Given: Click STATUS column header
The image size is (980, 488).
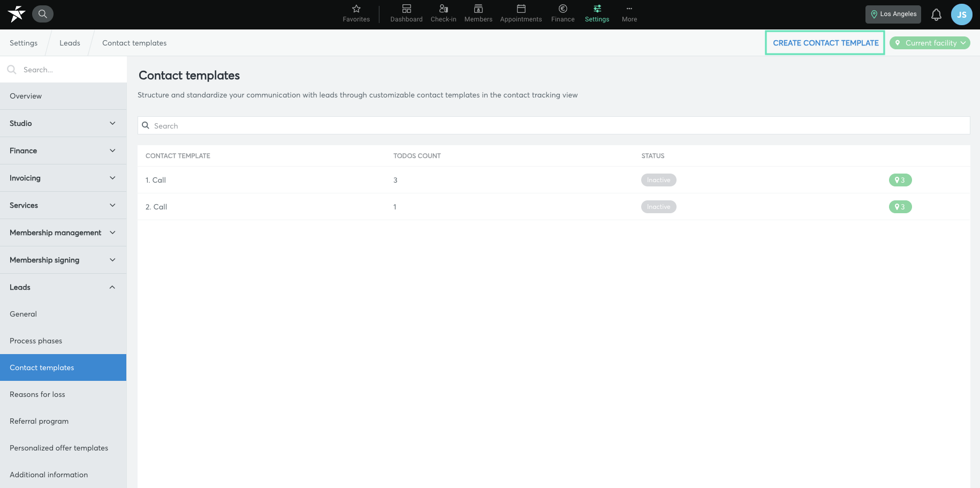Looking at the screenshot, I should point(653,156).
